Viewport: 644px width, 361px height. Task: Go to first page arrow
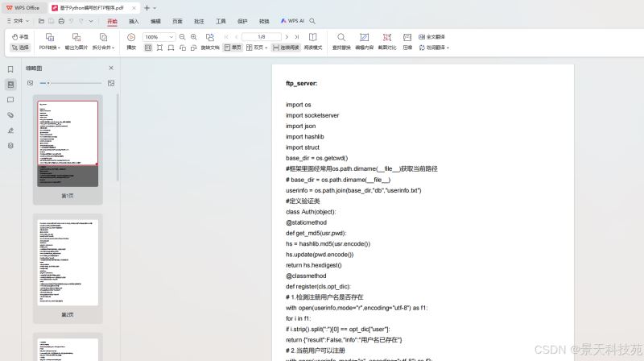[226, 37]
